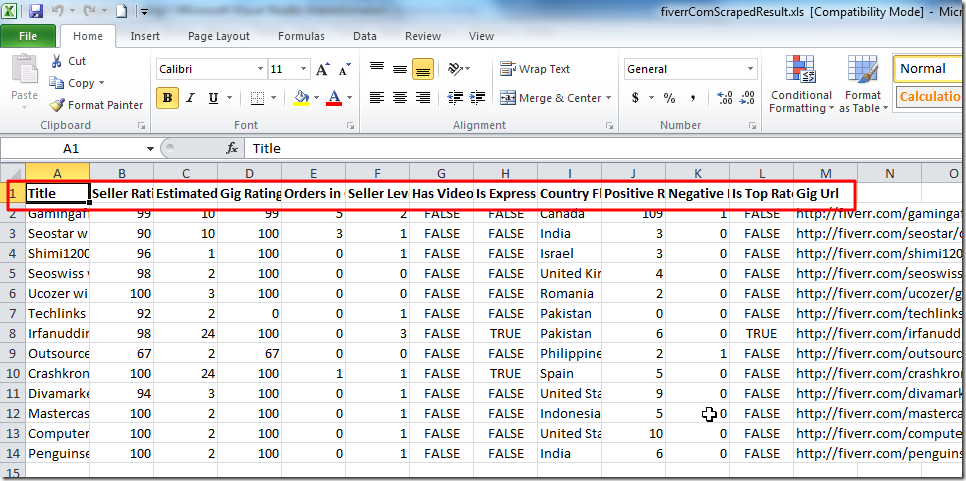The image size is (966, 481).
Task: Click the Paste clipboard icon
Action: pos(25,67)
